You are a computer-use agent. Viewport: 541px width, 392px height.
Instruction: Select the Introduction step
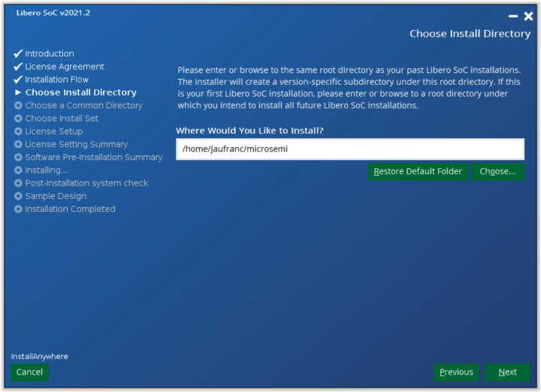(x=50, y=53)
